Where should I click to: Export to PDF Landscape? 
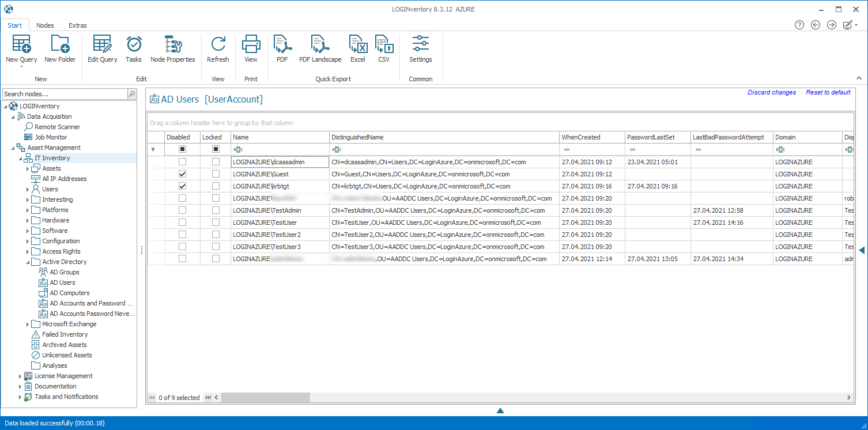pyautogui.click(x=320, y=49)
